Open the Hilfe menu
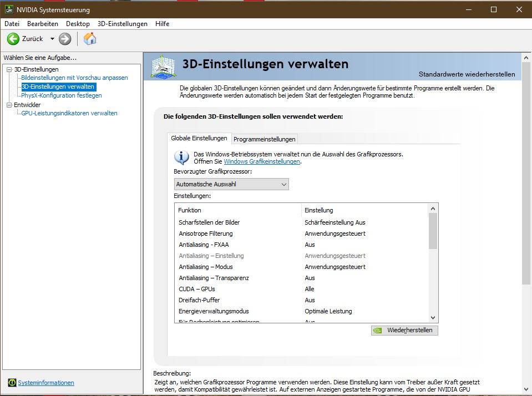Viewport: 532px width, 396px height. (162, 24)
